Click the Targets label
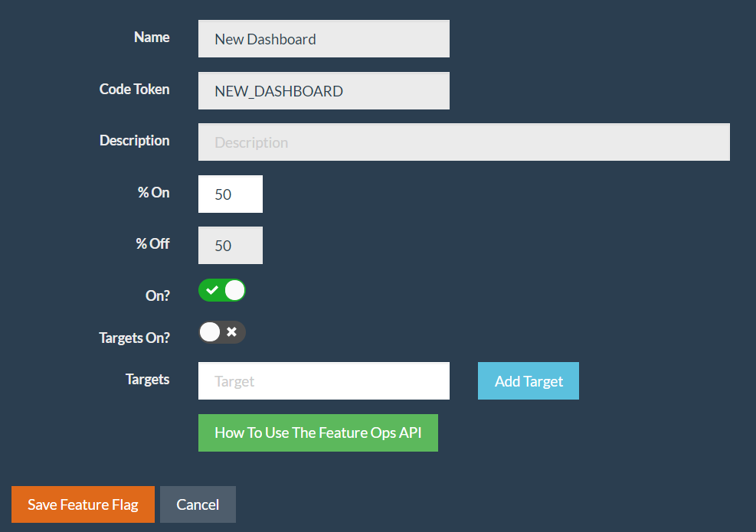 [147, 380]
